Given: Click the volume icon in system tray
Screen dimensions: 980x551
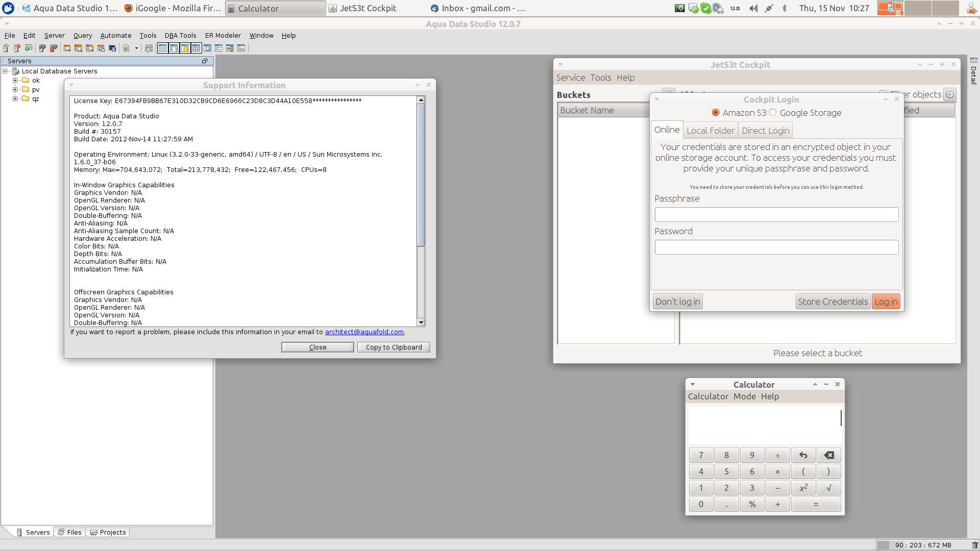Looking at the screenshot, I should 753,8.
